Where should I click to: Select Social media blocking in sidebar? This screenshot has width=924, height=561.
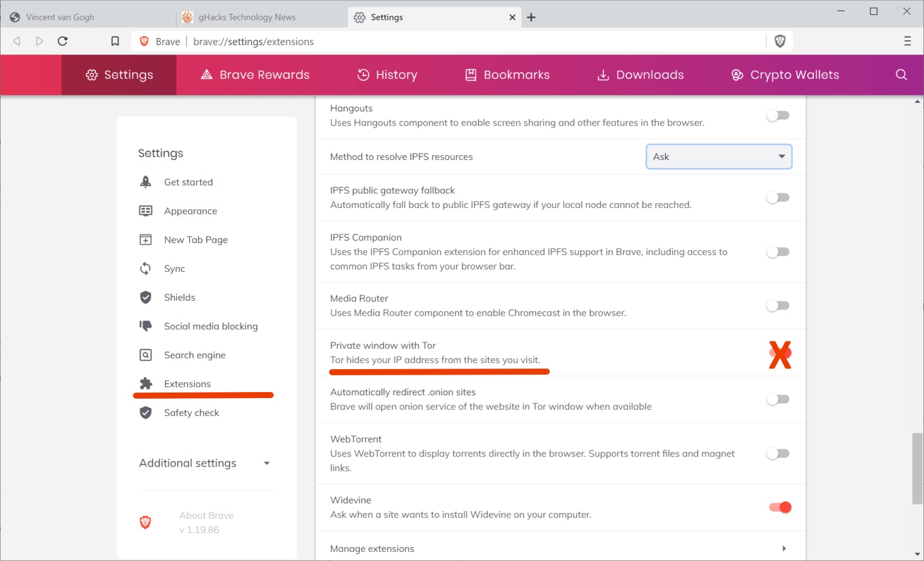tap(211, 326)
